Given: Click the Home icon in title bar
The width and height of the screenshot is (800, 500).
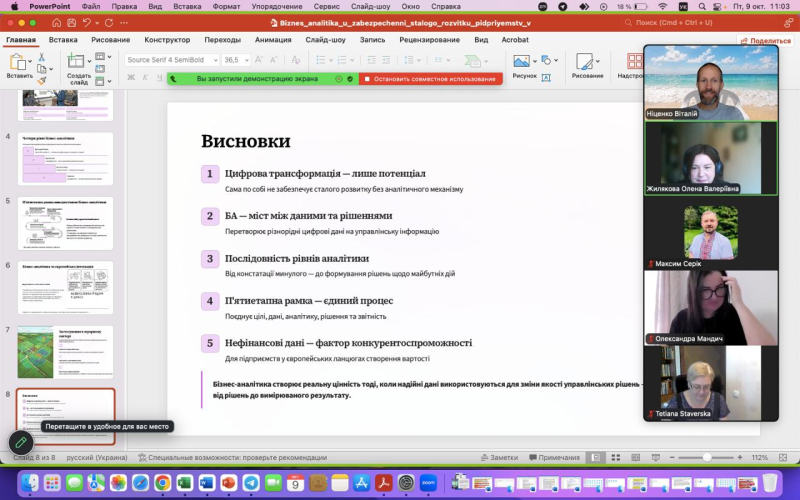Looking at the screenshot, I should coord(57,23).
